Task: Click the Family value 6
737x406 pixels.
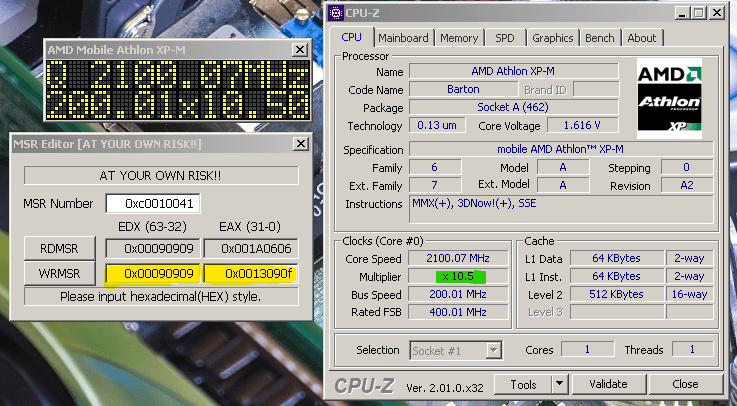Action: tap(435, 167)
